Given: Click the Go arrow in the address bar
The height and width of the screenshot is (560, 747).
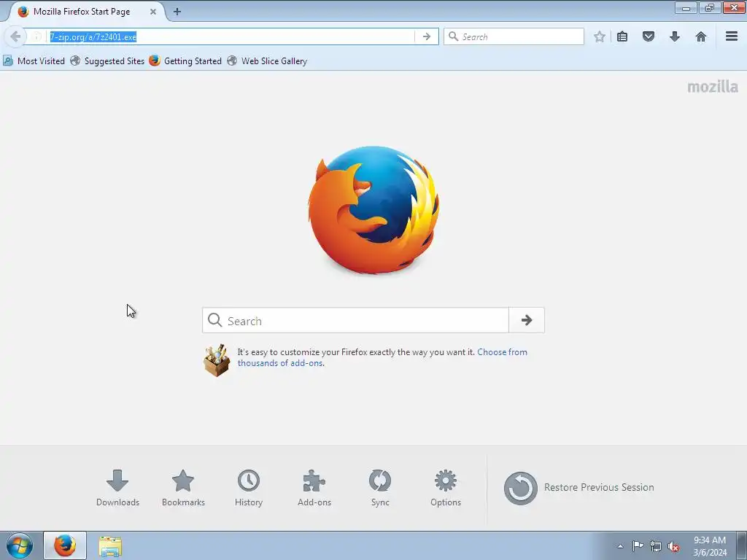Looking at the screenshot, I should click(426, 36).
